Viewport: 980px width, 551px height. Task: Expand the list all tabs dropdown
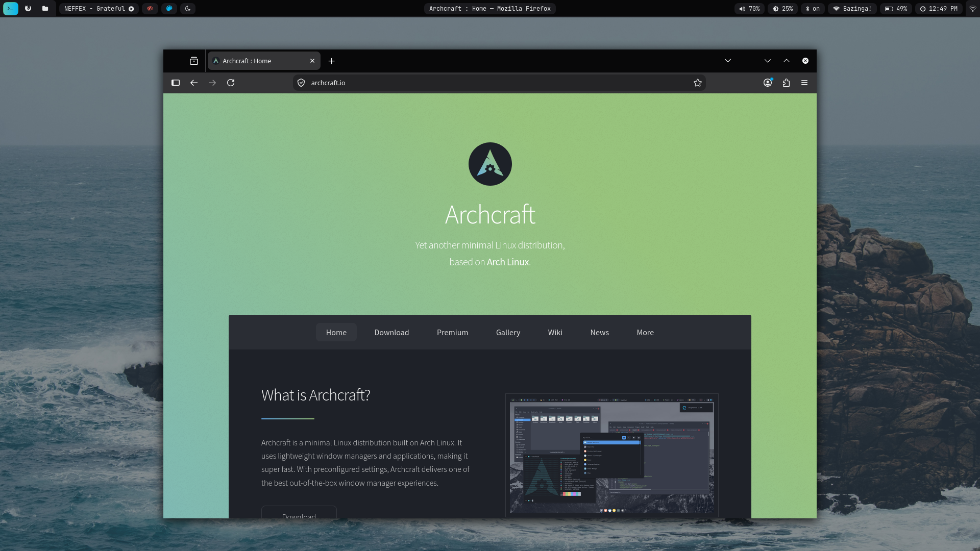click(728, 61)
